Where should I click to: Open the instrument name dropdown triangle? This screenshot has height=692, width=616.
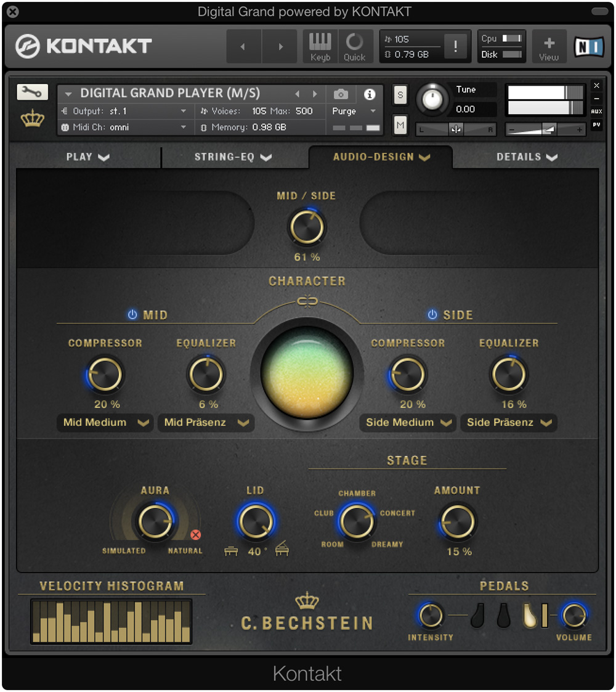(68, 94)
